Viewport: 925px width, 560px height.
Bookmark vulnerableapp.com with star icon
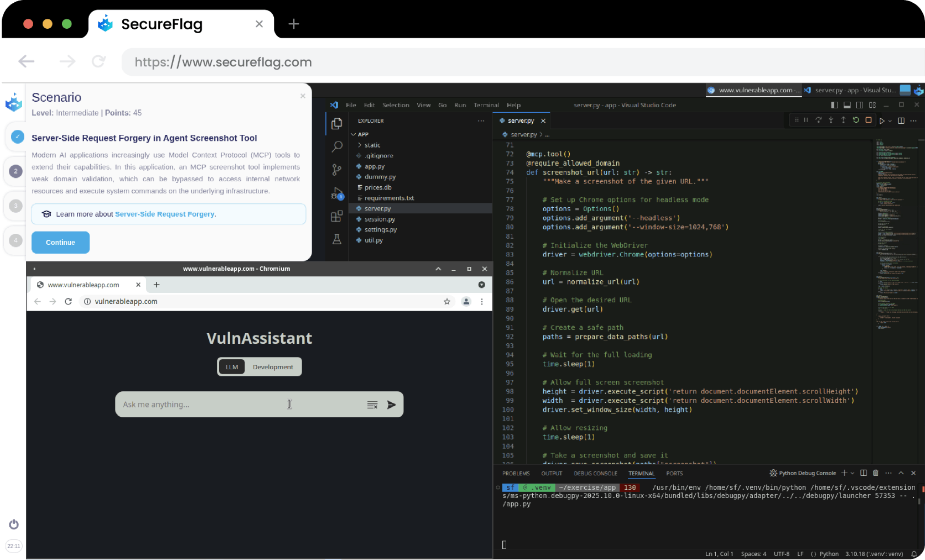tap(447, 301)
